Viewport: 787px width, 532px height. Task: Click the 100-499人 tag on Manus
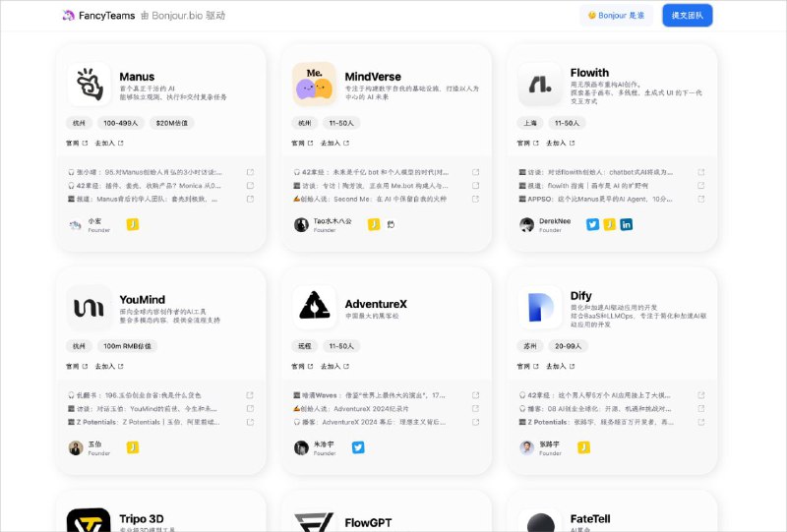120,123
